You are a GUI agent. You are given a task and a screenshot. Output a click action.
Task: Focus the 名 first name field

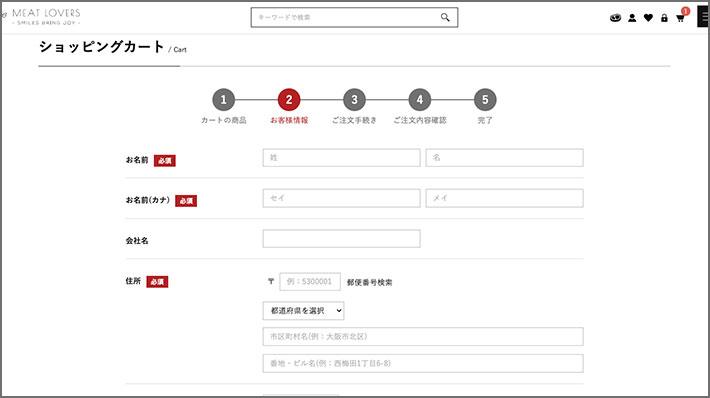[x=504, y=158]
